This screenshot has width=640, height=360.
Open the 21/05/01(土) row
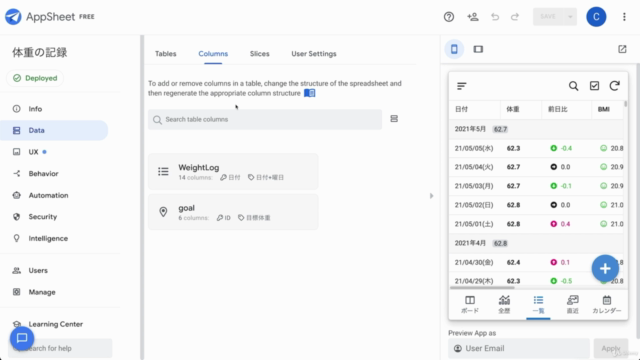(x=536, y=224)
